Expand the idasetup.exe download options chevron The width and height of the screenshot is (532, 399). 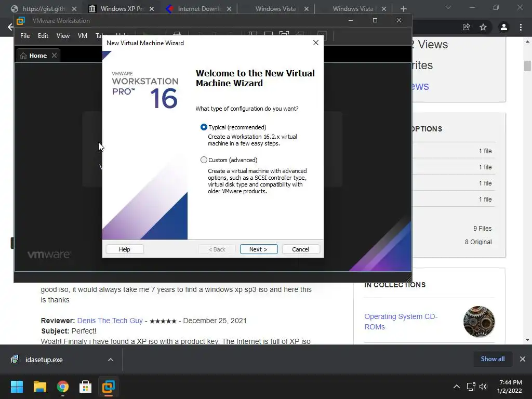(111, 360)
